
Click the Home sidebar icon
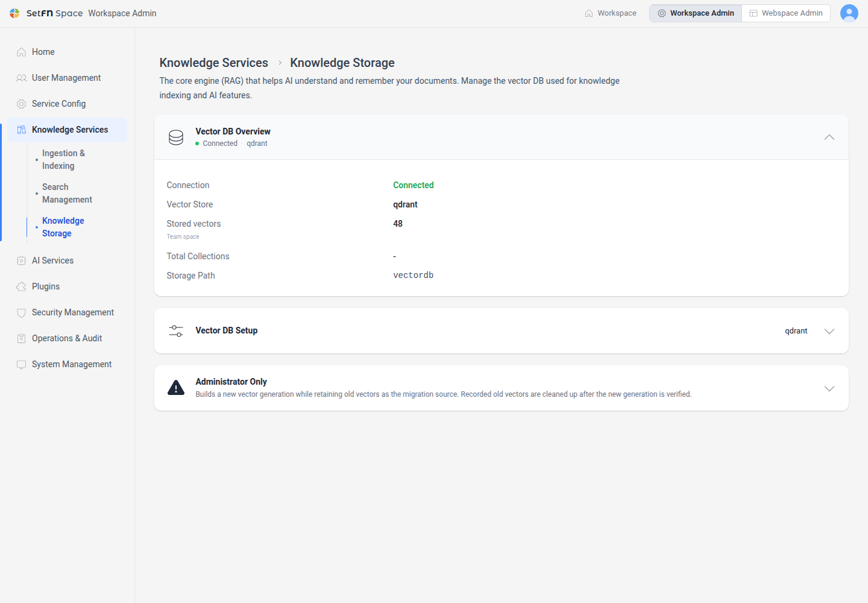(x=21, y=52)
